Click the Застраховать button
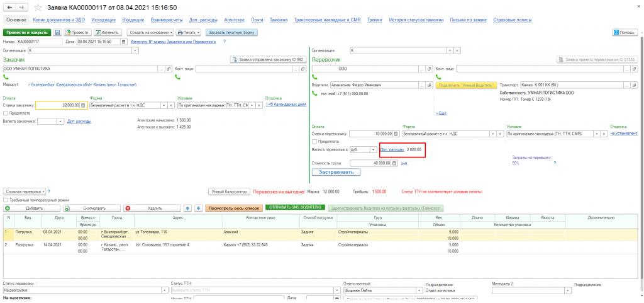 [336, 172]
